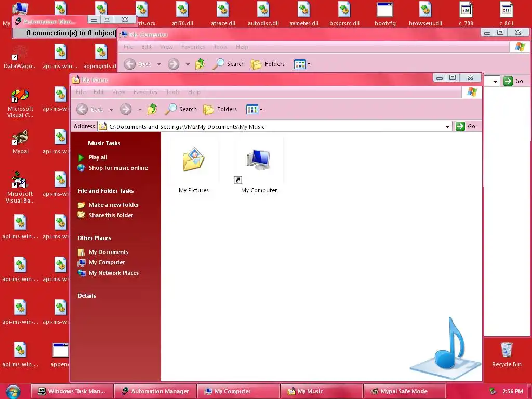This screenshot has height=399, width=532.
Task: Click Up folder icon in My Computer window
Action: (x=200, y=64)
